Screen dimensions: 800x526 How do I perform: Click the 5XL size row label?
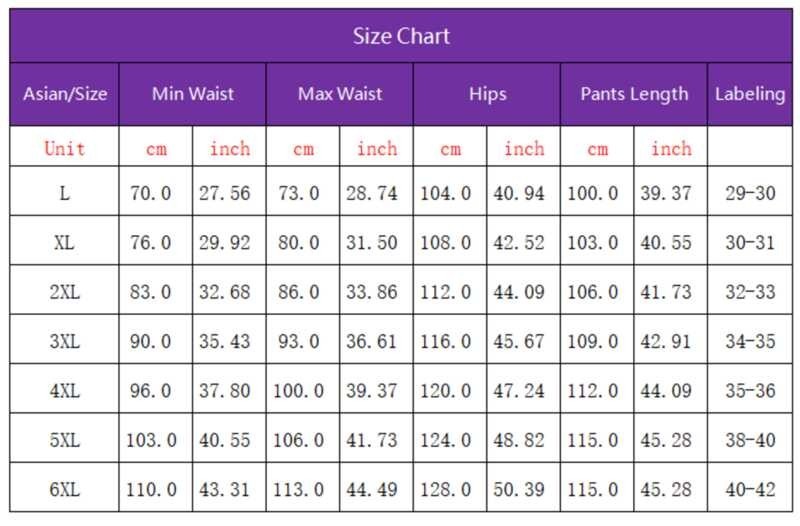65,440
